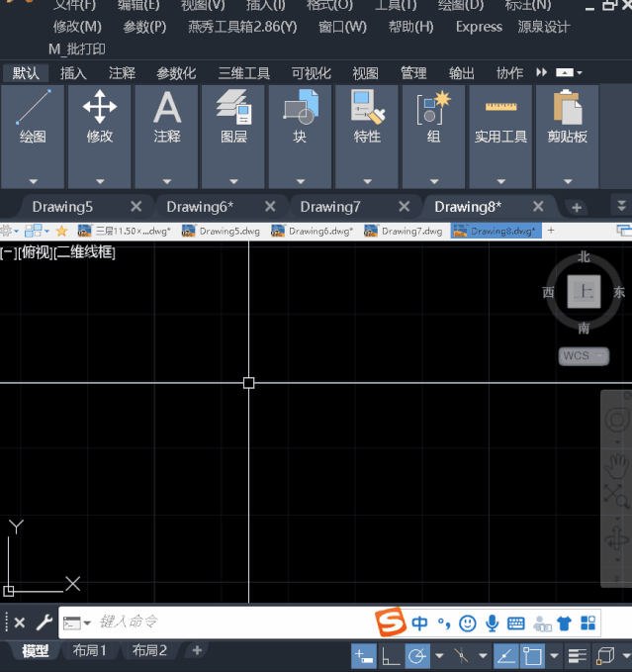Switch to the 插入 ribbon tab
Viewport: 632px width, 672px height.
coord(73,73)
